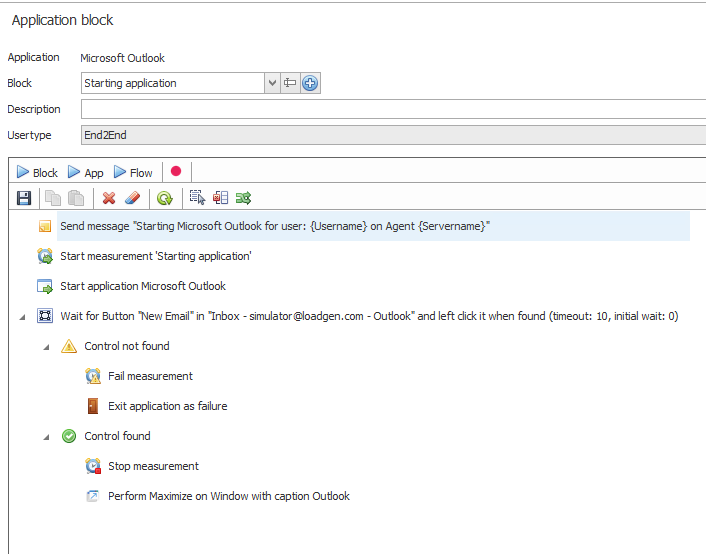This screenshot has height=554, width=706.
Task: Click the Start application window icon
Action: [45, 286]
